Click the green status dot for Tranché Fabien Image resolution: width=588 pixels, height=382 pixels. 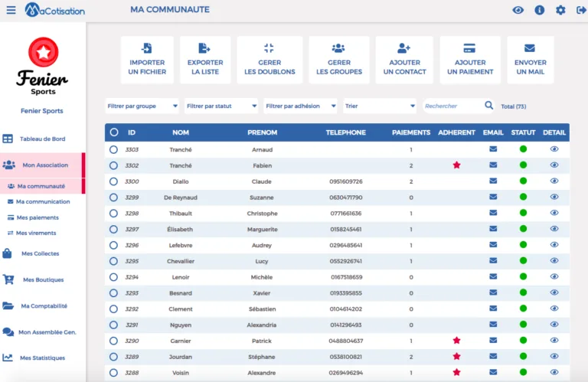pos(523,165)
